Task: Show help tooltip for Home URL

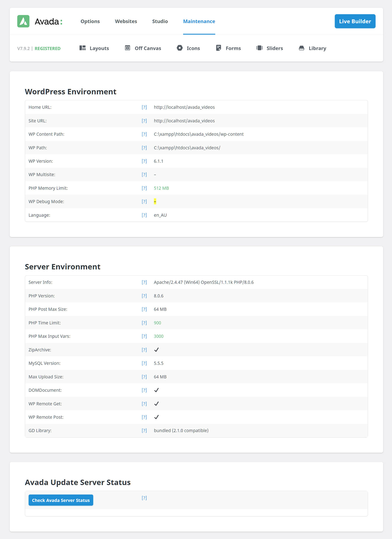Action: (144, 107)
